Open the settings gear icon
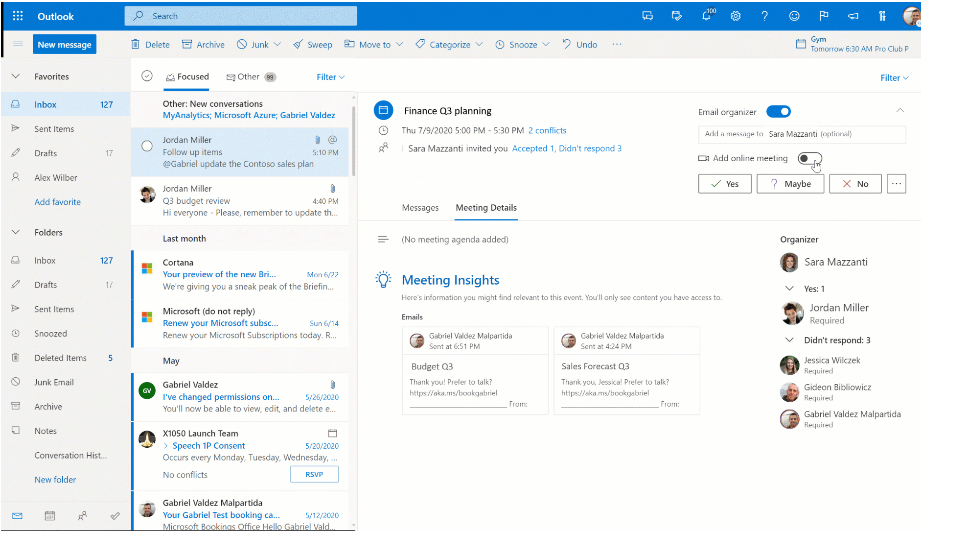978x536 pixels. click(x=735, y=16)
